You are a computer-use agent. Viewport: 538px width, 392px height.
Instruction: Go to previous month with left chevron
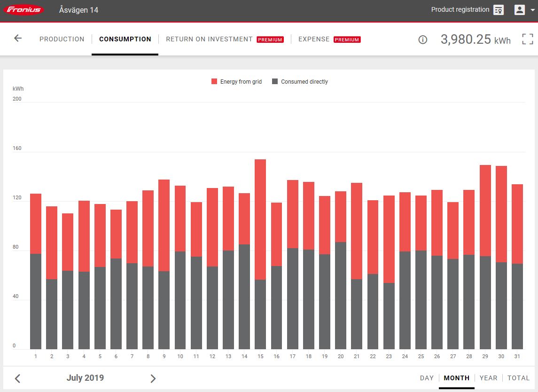coord(17,378)
